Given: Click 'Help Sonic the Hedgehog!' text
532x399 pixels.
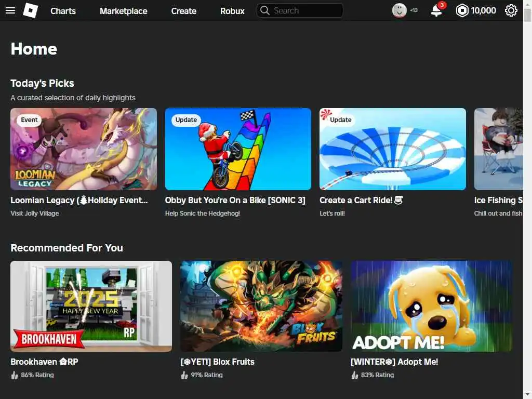Looking at the screenshot, I should pos(203,214).
